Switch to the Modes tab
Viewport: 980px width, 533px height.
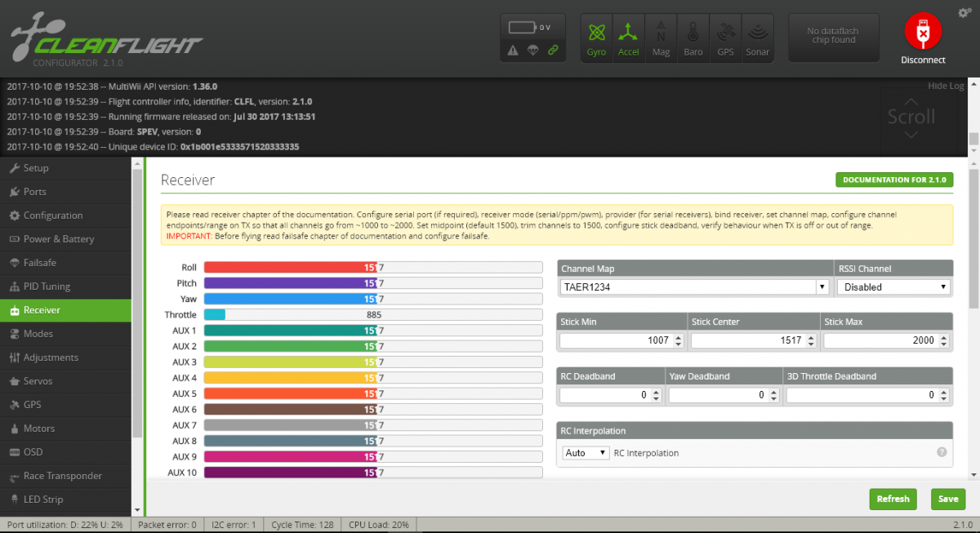point(38,334)
